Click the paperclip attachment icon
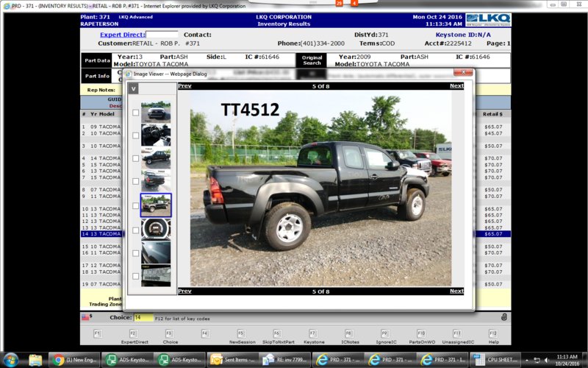The width and height of the screenshot is (588, 368). click(504, 317)
